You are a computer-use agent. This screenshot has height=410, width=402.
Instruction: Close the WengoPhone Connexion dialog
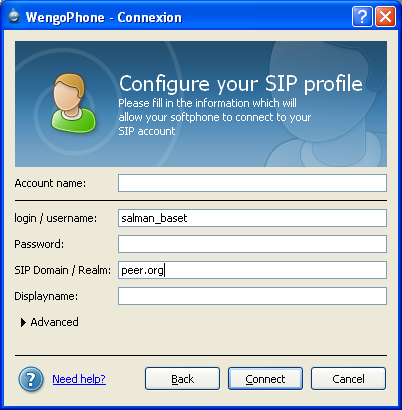(x=385, y=16)
